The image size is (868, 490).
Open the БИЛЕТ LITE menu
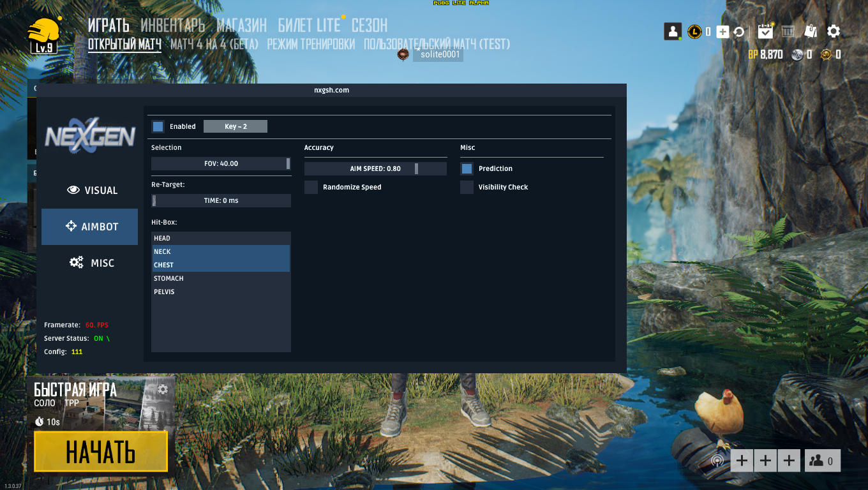point(310,26)
